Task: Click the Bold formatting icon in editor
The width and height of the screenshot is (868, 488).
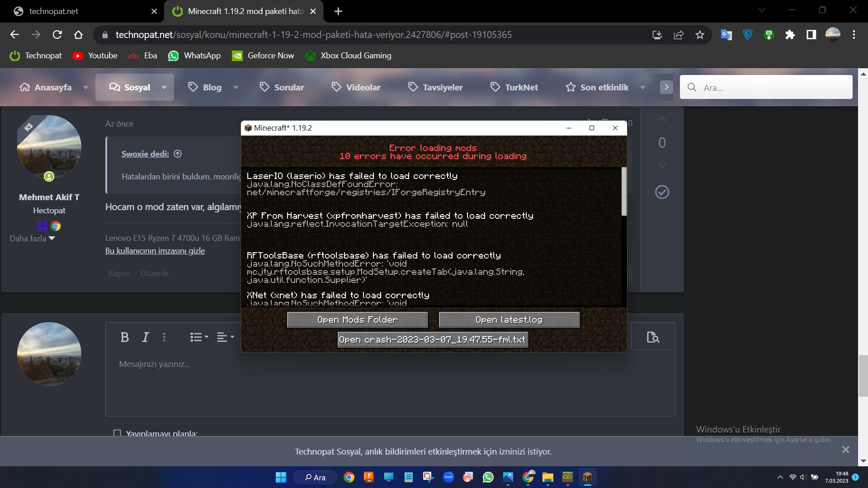Action: (125, 337)
